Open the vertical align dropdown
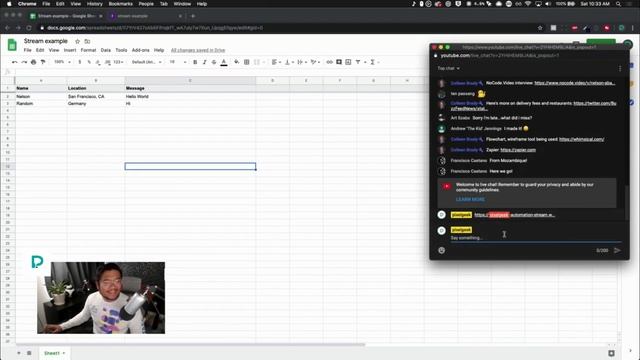This screenshot has width=640, height=360. (289, 62)
